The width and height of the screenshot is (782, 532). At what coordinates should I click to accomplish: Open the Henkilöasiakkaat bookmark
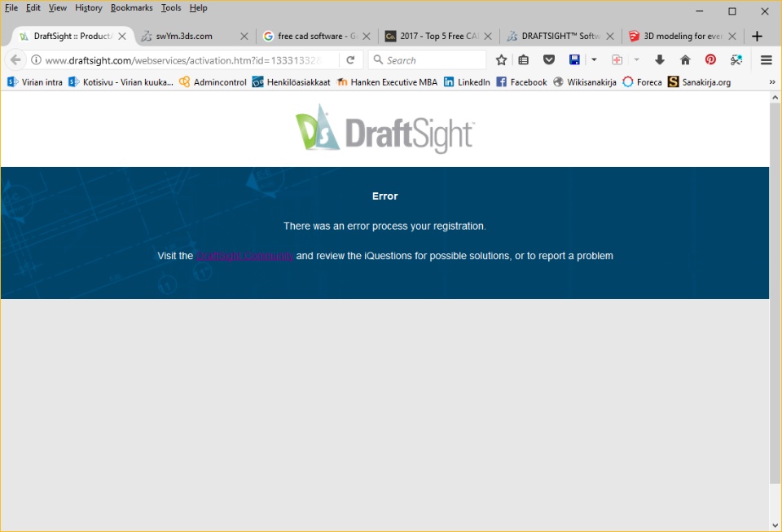pos(292,81)
